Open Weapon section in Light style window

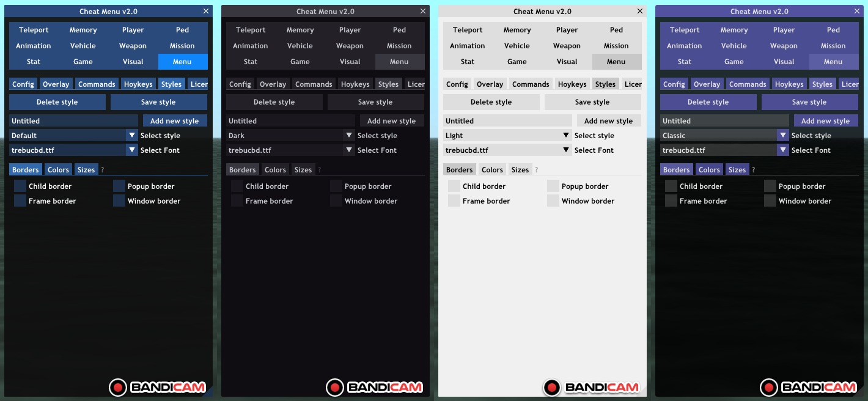[567, 45]
